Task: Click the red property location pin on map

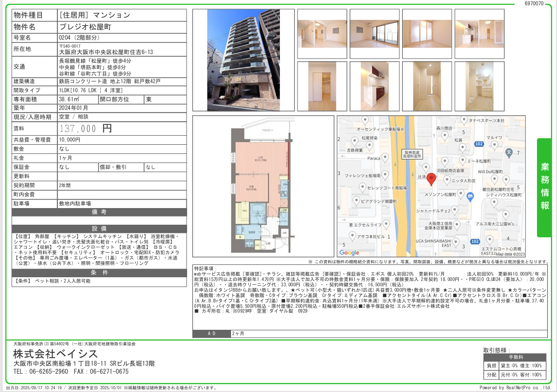Action: 431,179
